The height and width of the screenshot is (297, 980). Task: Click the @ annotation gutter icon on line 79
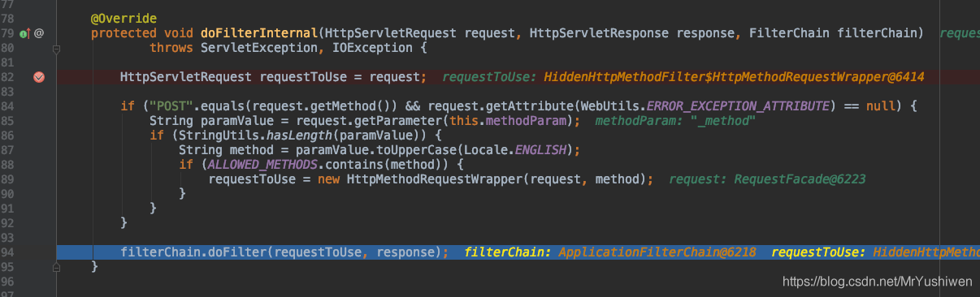point(38,33)
